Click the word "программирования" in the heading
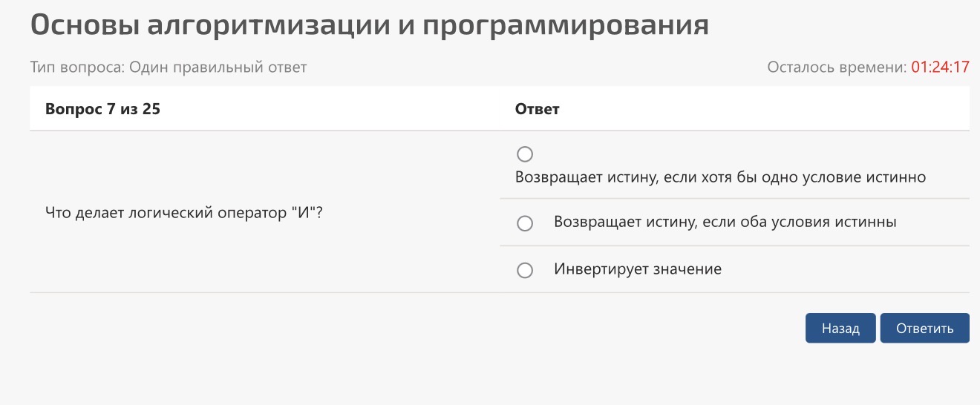 point(566,24)
